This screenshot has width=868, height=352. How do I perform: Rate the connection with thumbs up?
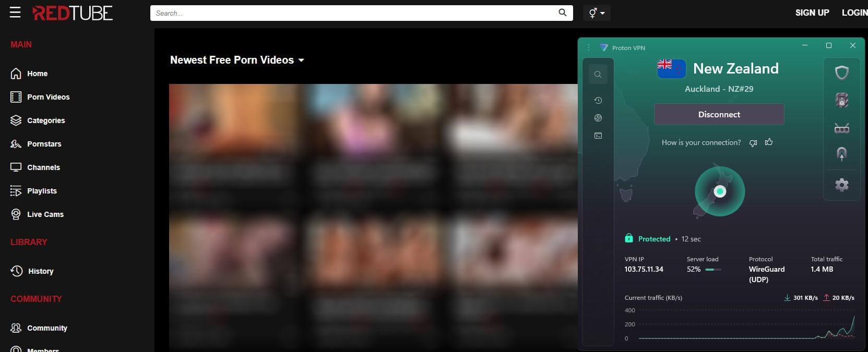point(769,142)
